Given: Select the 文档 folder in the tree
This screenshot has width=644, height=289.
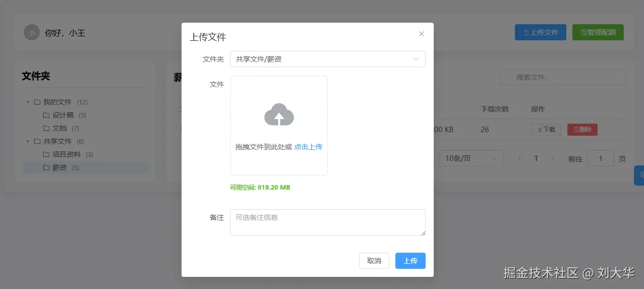Looking at the screenshot, I should coord(85,128).
